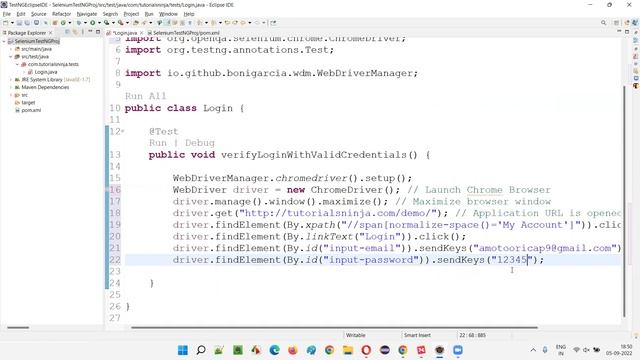
Task: Open Zoom from the taskbar
Action: click(458, 350)
